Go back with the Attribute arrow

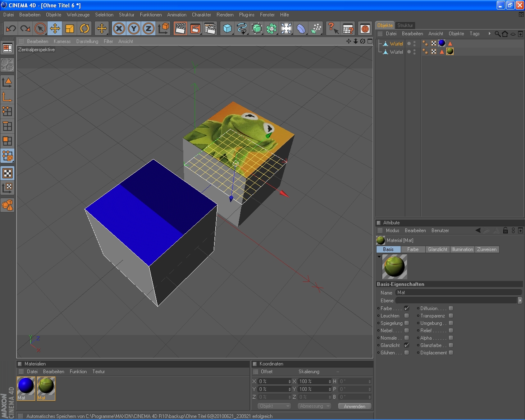coord(478,231)
